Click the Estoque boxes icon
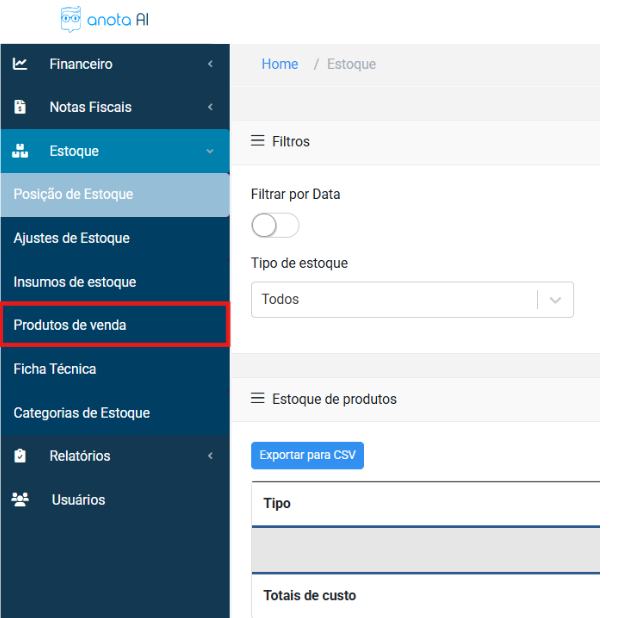This screenshot has width=625, height=618. (x=20, y=151)
